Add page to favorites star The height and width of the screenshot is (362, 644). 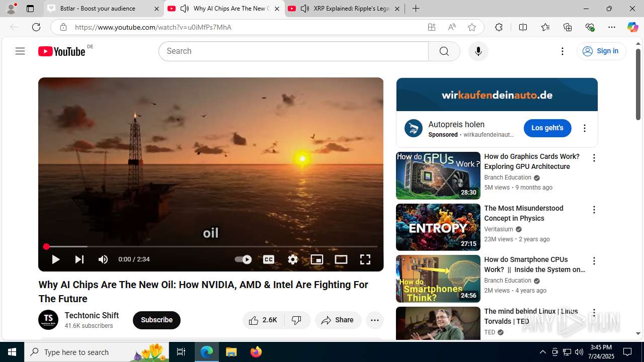[472, 27]
